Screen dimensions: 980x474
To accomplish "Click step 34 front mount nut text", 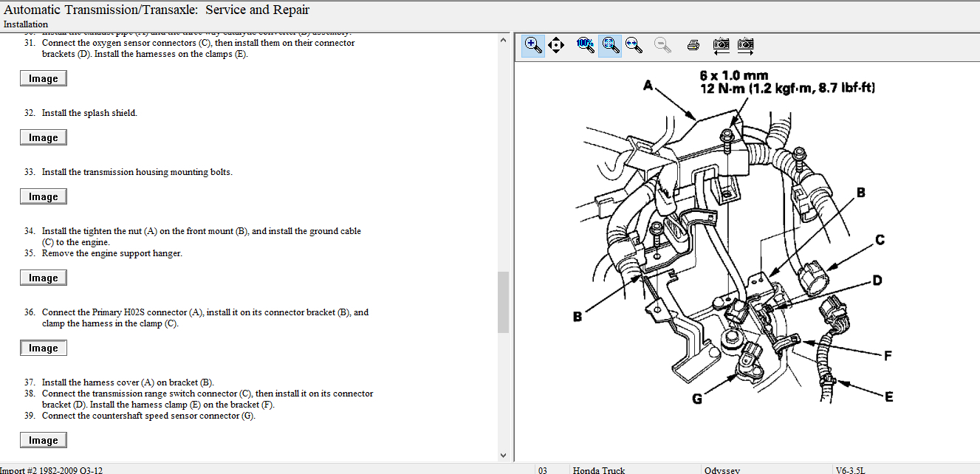I will [x=202, y=236].
